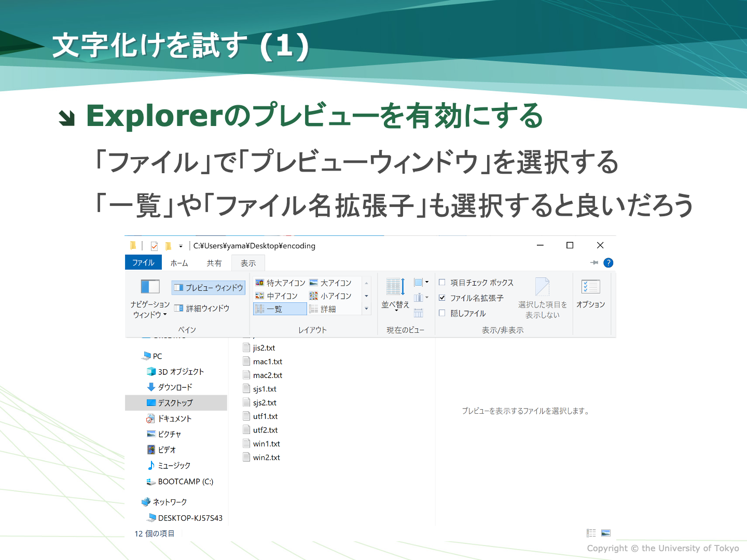Switch to the ホーム tab
The height and width of the screenshot is (560, 747).
coord(179,263)
